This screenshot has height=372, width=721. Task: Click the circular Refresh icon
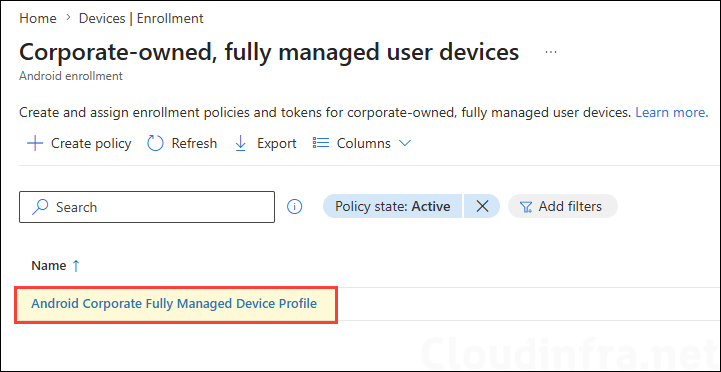point(155,143)
